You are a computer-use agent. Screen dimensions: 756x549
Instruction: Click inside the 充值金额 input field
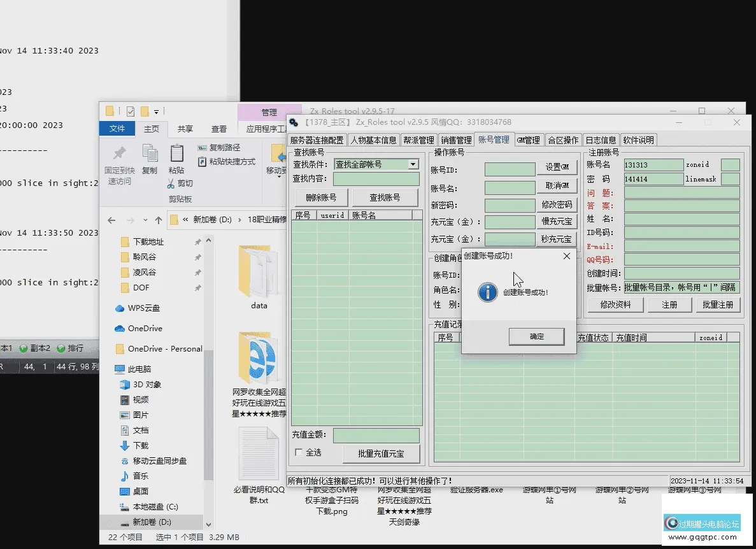376,435
